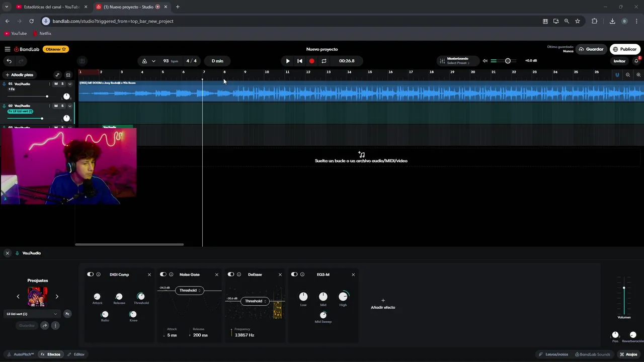644x362 pixels.
Task: Toggle DIGI Comp effect on/off
Action: 91,275
